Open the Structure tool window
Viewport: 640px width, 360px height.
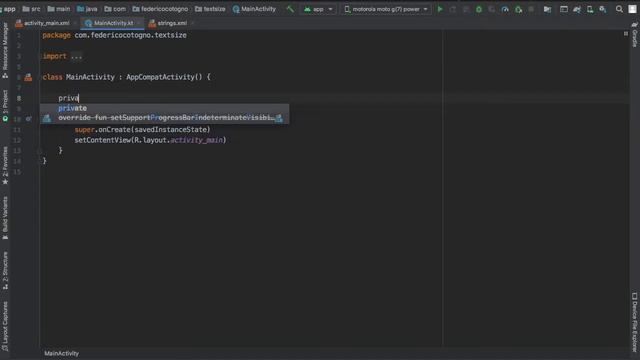click(x=5, y=271)
